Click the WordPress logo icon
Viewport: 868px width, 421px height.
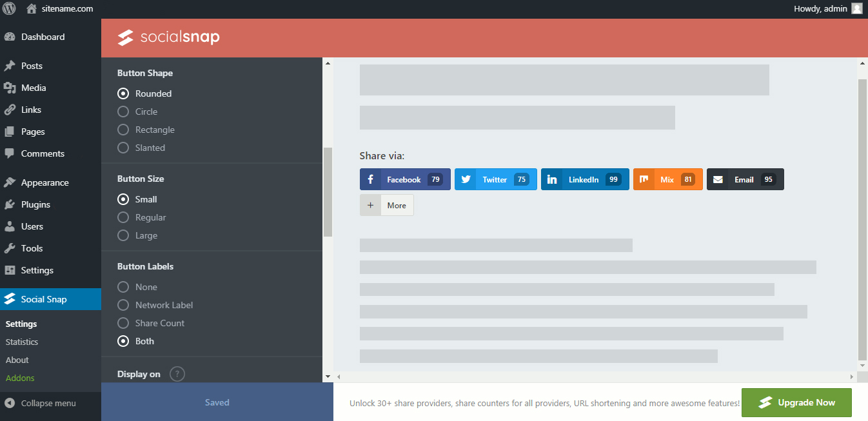click(x=9, y=9)
